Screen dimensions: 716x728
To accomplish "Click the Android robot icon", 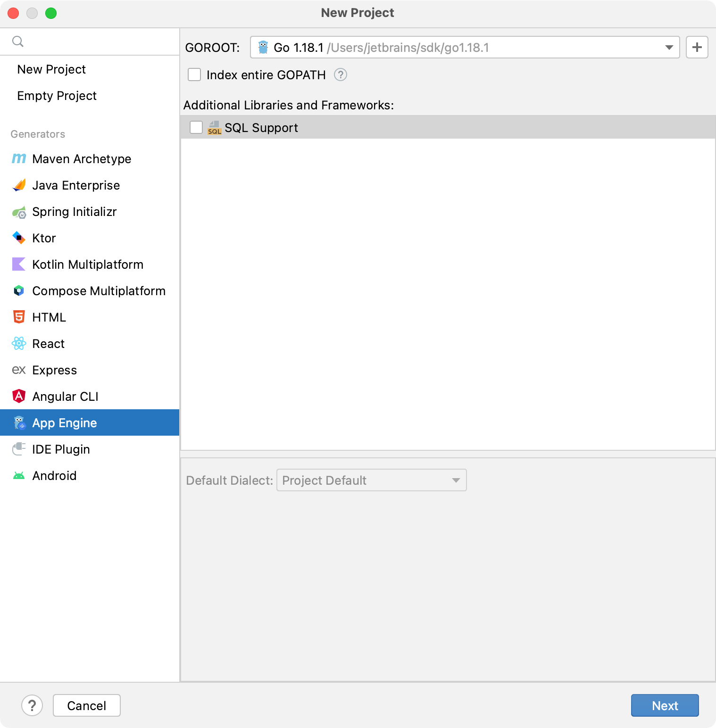I will click(19, 476).
